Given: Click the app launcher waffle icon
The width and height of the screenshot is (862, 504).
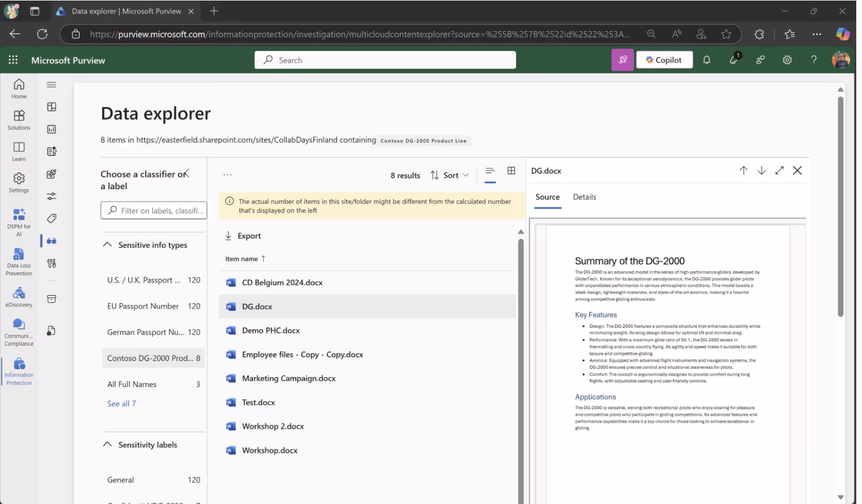Looking at the screenshot, I should 13,60.
